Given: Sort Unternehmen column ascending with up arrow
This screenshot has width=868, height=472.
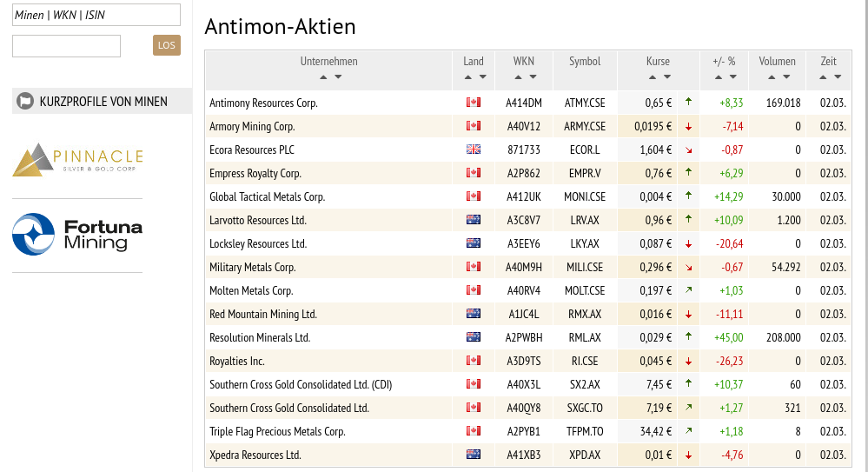Looking at the screenshot, I should point(323,77).
